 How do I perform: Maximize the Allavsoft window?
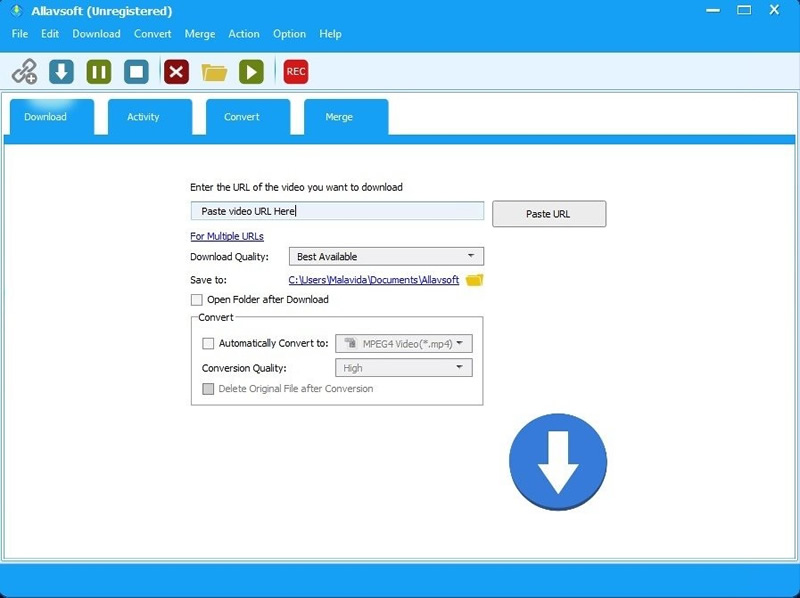(744, 10)
